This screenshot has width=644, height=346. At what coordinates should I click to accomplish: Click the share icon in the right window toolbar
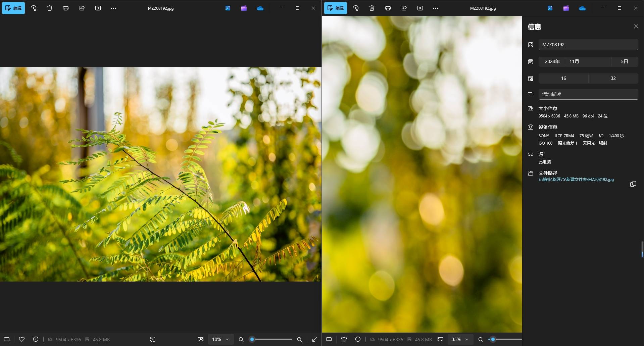pyautogui.click(x=404, y=8)
